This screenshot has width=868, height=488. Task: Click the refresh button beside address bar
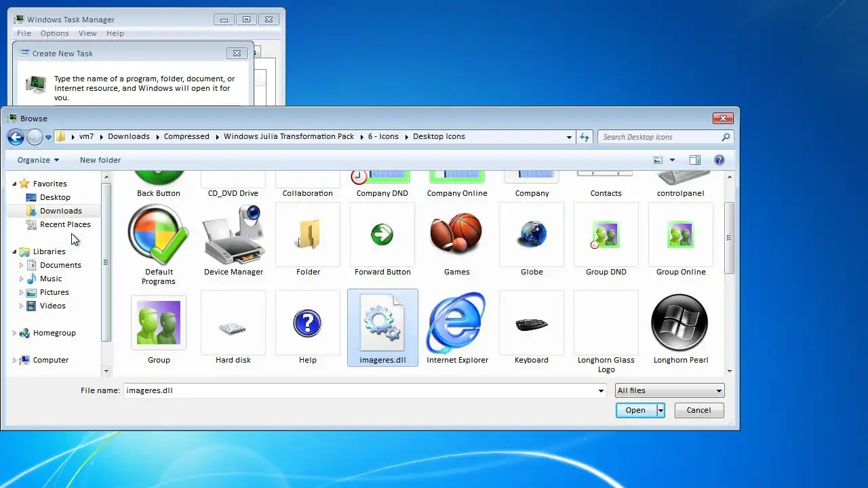coord(585,137)
